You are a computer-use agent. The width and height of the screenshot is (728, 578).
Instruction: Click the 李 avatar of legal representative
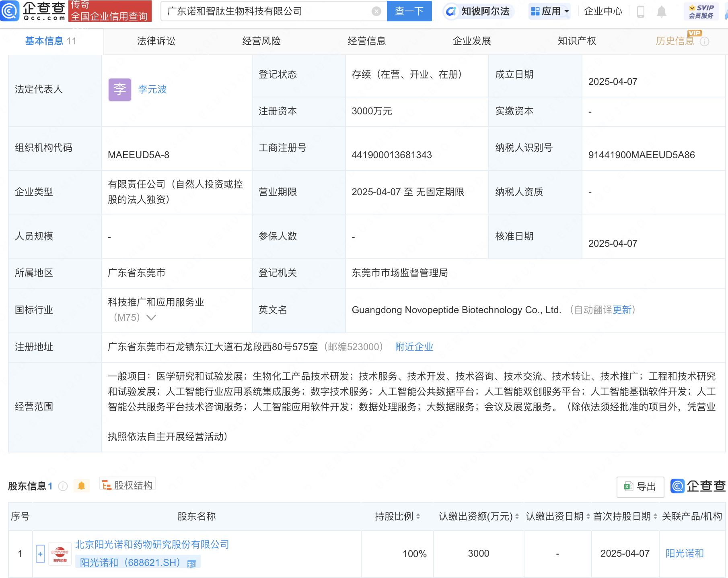(120, 89)
